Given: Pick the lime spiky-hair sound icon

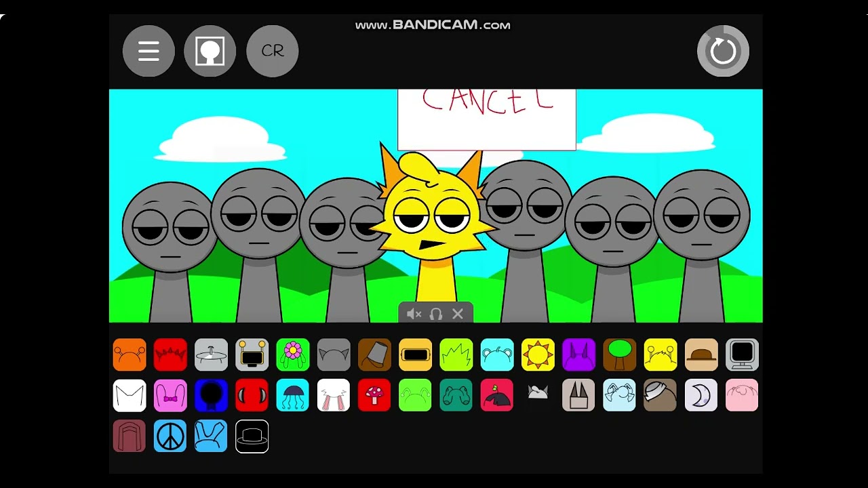Looking at the screenshot, I should (456, 355).
